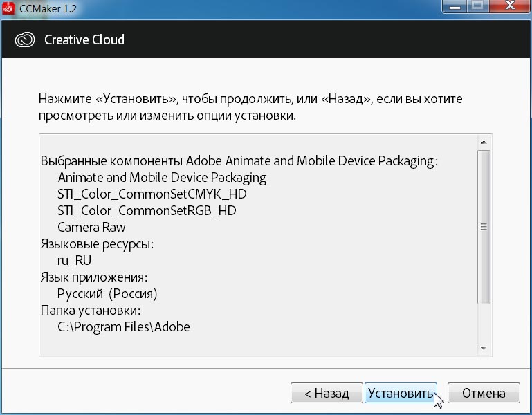Go back with the < Назад button
The height and width of the screenshot is (415, 532).
(x=327, y=393)
